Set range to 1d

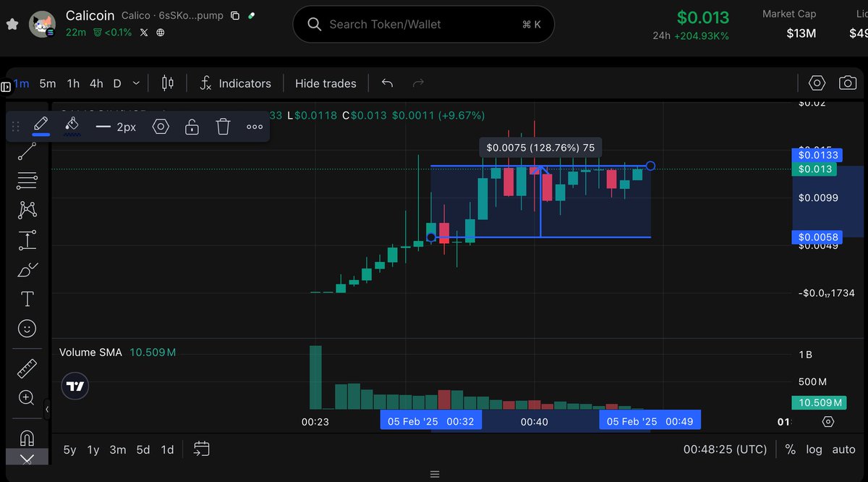pos(167,449)
